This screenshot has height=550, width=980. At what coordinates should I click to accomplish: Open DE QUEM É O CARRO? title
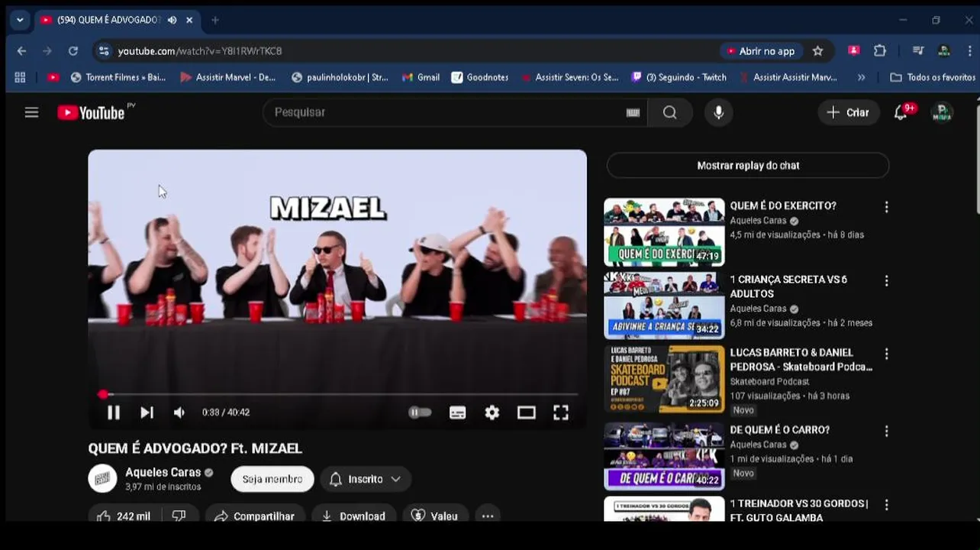tap(779, 430)
